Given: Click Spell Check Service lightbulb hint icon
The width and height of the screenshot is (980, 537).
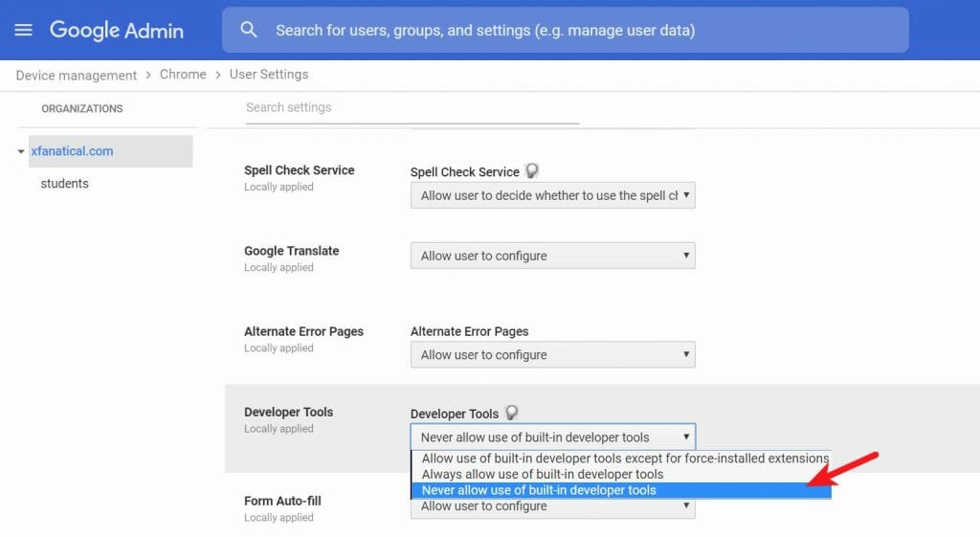Looking at the screenshot, I should (532, 170).
